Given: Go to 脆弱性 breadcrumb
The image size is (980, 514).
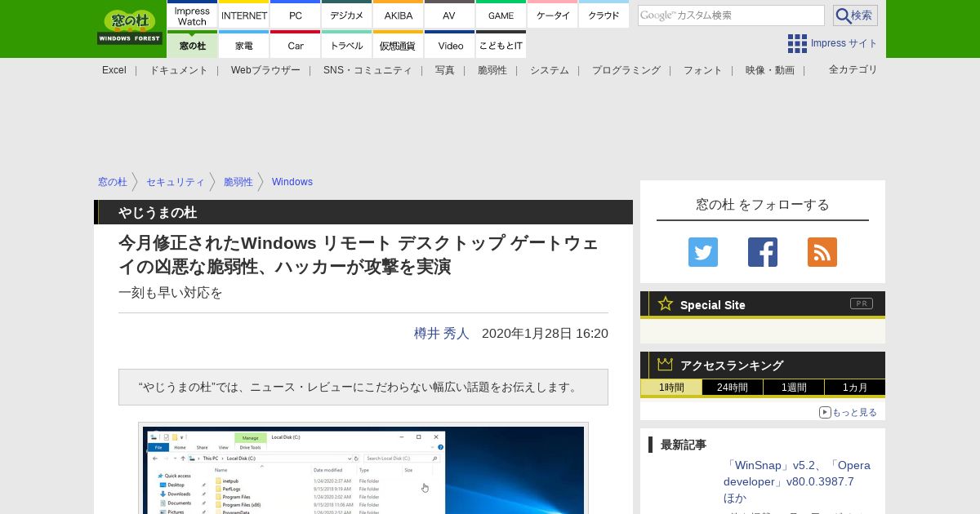Looking at the screenshot, I should click(238, 182).
